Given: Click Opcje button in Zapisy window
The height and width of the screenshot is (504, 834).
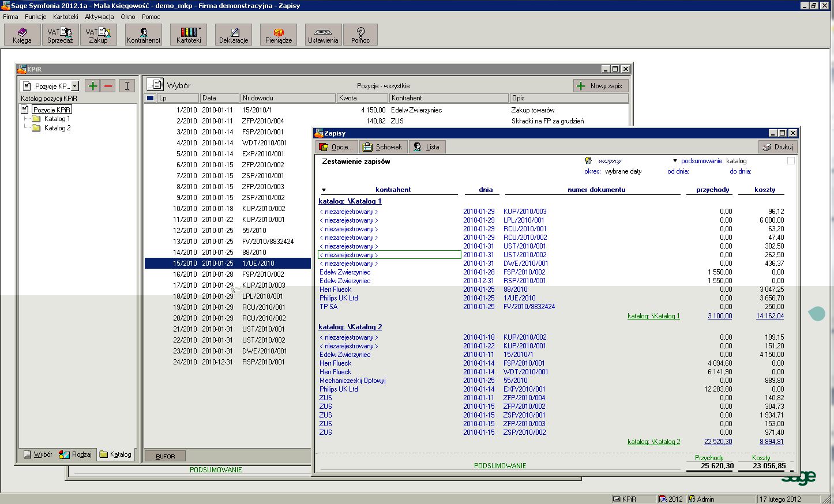Looking at the screenshot, I should (x=337, y=147).
